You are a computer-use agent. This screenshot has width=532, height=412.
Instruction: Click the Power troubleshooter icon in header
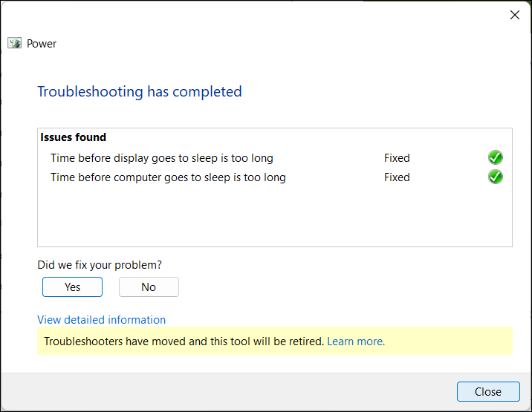click(x=15, y=44)
